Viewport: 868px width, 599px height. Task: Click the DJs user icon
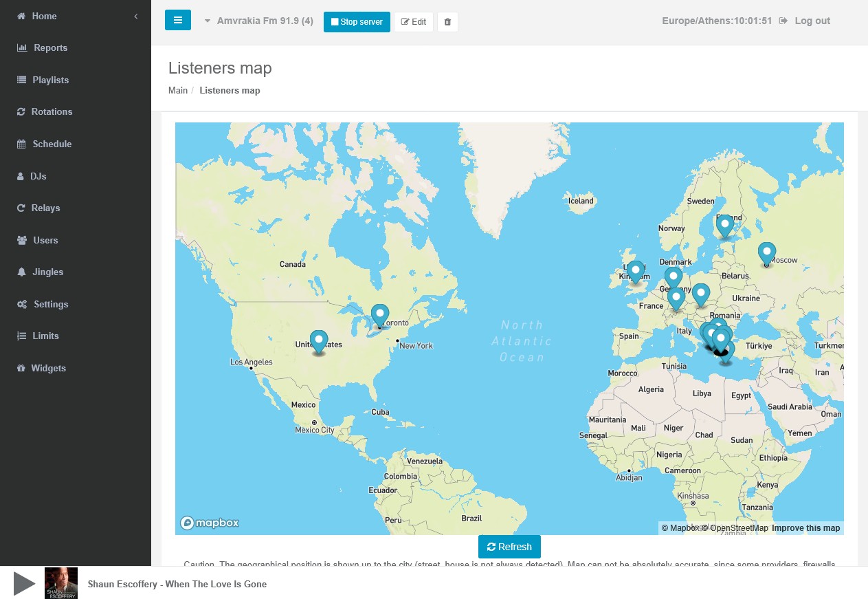21,177
